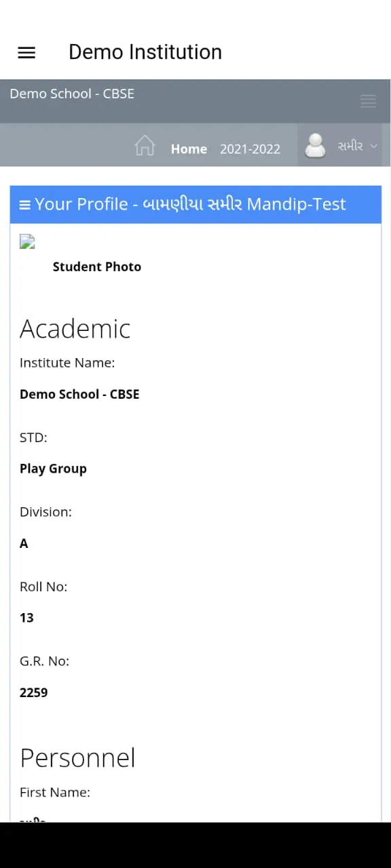The image size is (391, 868).
Task: Click the Your Profile header title
Action: coord(190,204)
